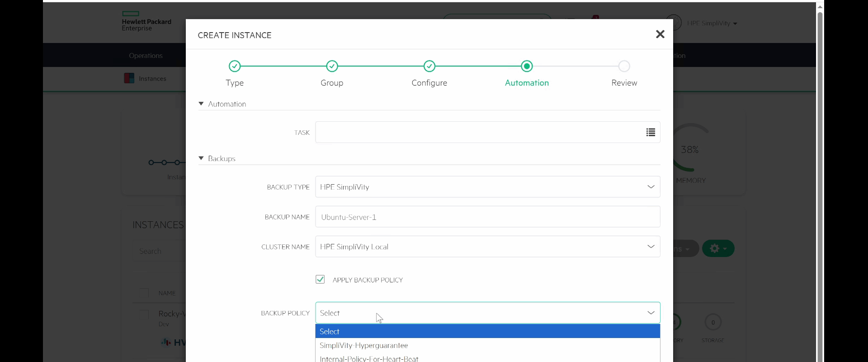The width and height of the screenshot is (868, 362).
Task: Close the Create Instance dialog
Action: click(x=660, y=34)
